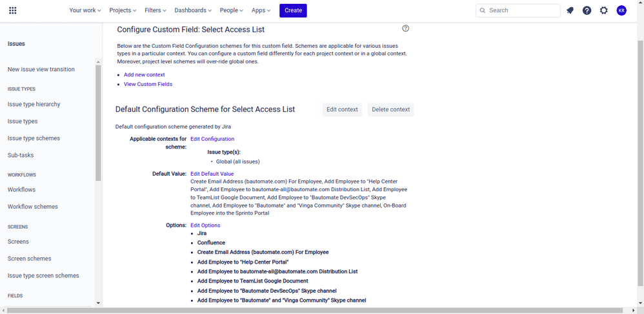The image size is (644, 314).
Task: Click sidebar scrollbar up arrow
Action: [98, 62]
